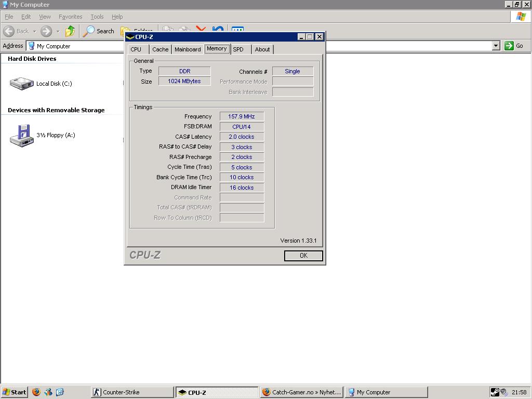Click the memory Type field DDR

(184, 71)
